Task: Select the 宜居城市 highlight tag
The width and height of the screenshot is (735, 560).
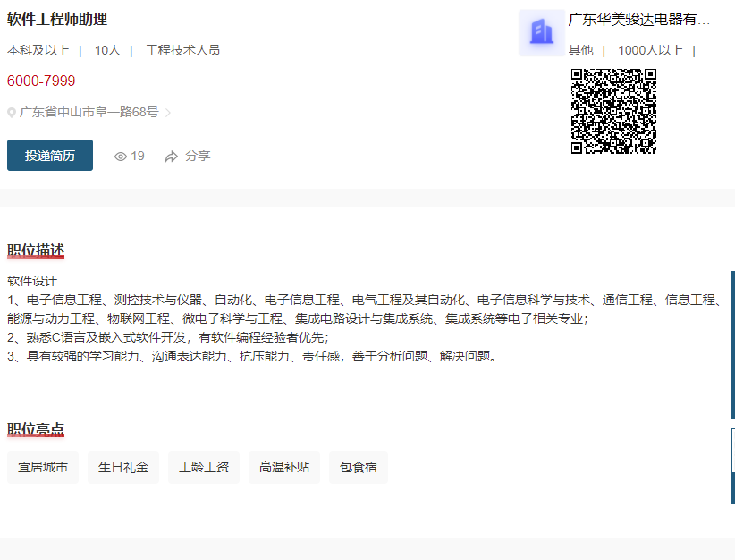Action: pos(43,467)
